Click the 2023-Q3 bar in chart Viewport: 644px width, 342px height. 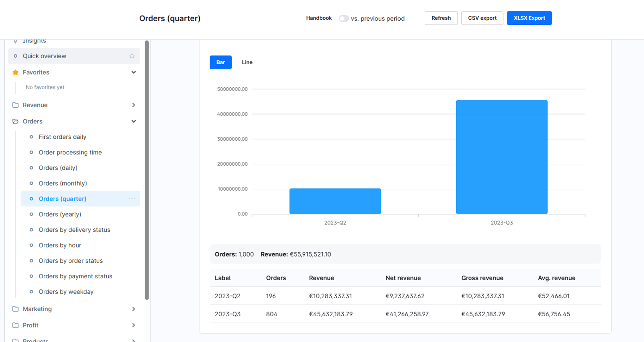[502, 157]
